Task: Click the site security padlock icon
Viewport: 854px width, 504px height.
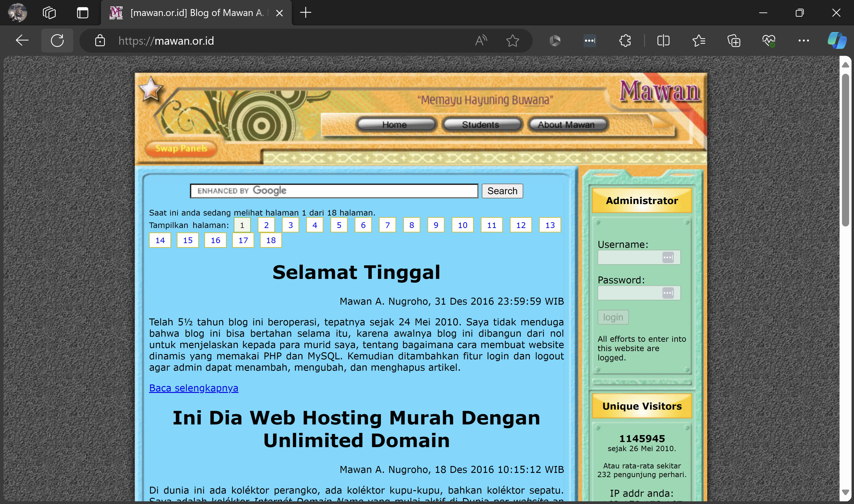Action: point(100,40)
